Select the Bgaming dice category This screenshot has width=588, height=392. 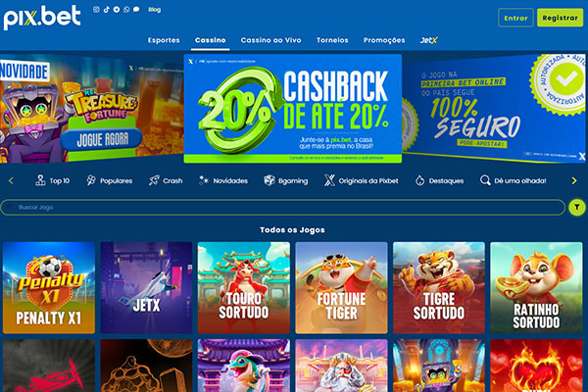coord(286,180)
